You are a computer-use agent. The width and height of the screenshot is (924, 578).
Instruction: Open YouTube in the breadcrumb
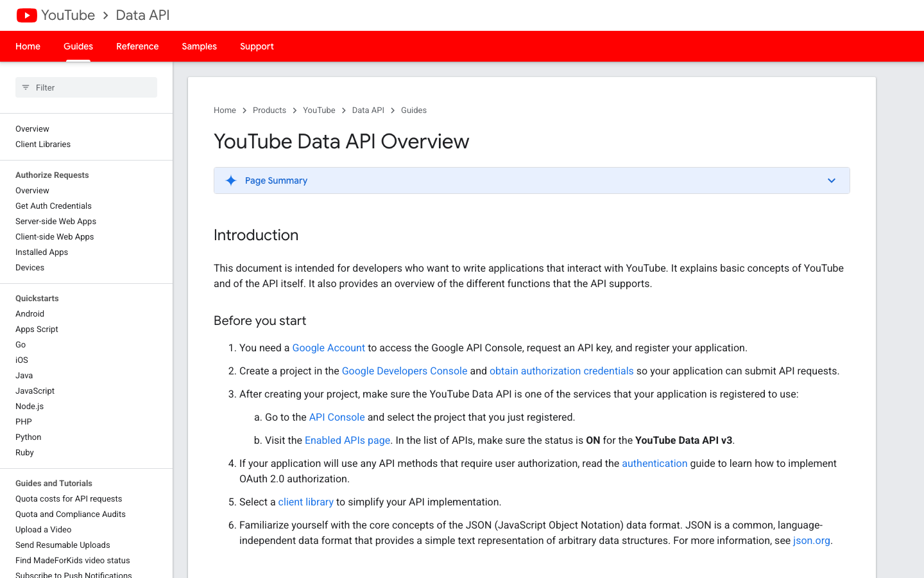(319, 110)
